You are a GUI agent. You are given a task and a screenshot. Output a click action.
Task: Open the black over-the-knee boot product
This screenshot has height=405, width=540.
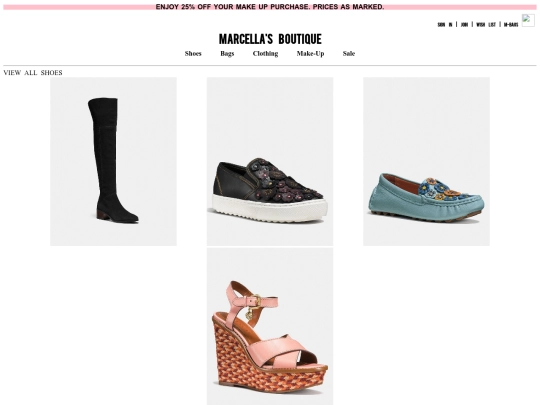tap(113, 161)
